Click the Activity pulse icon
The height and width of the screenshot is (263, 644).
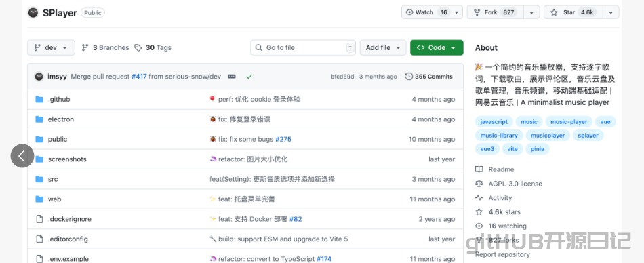pyautogui.click(x=479, y=198)
